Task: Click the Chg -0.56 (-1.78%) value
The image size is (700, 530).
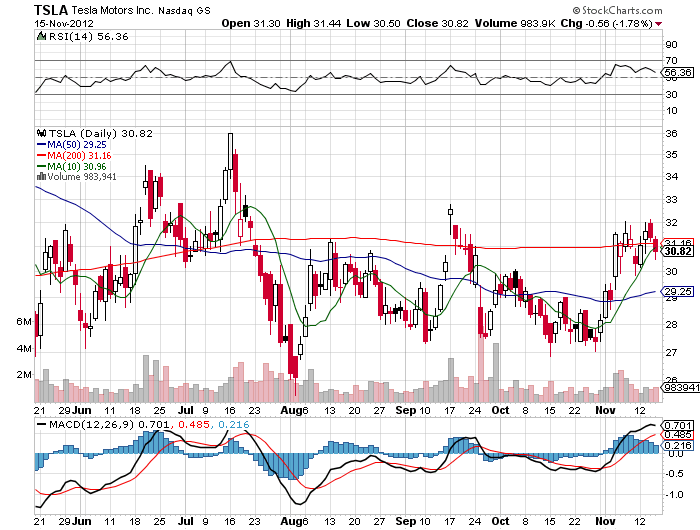Action: (606, 23)
